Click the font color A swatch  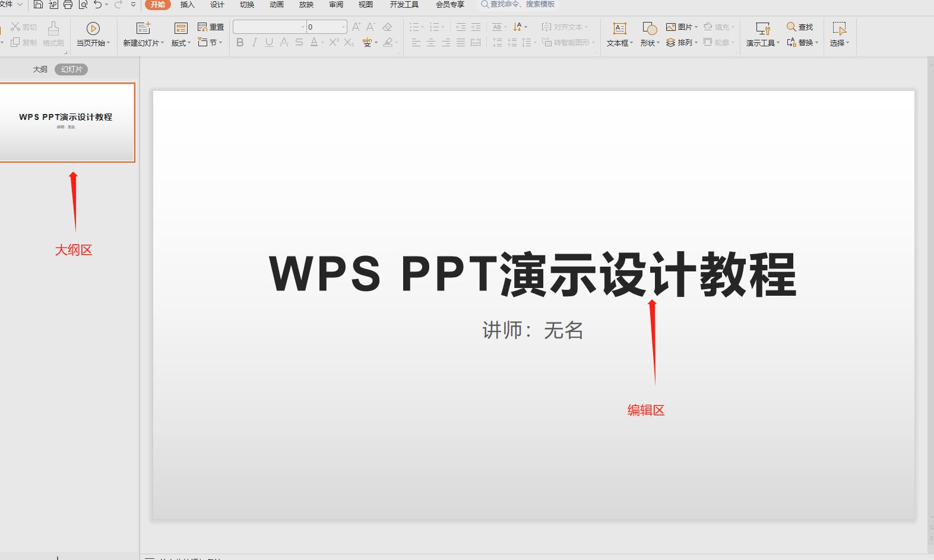point(314,42)
